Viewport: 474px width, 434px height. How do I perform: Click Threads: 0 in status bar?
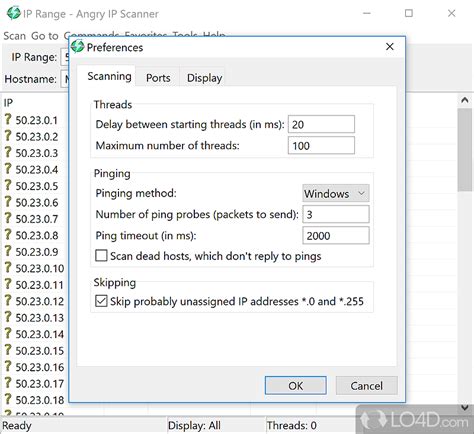pos(292,425)
